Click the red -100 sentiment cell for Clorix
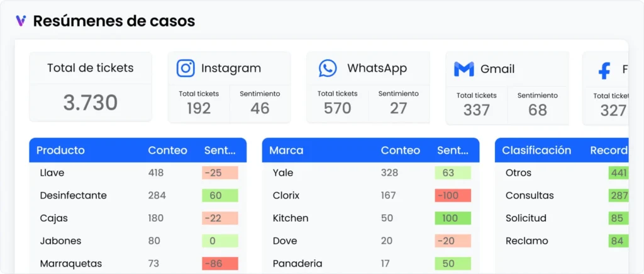Image resolution: width=644 pixels, height=274 pixels. click(x=452, y=195)
